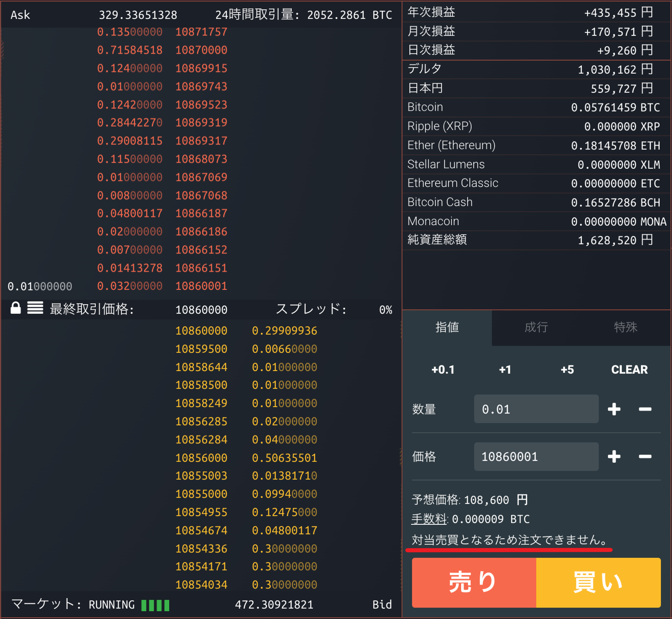
Task: Open the 手数料 fee details link
Action: tap(428, 519)
